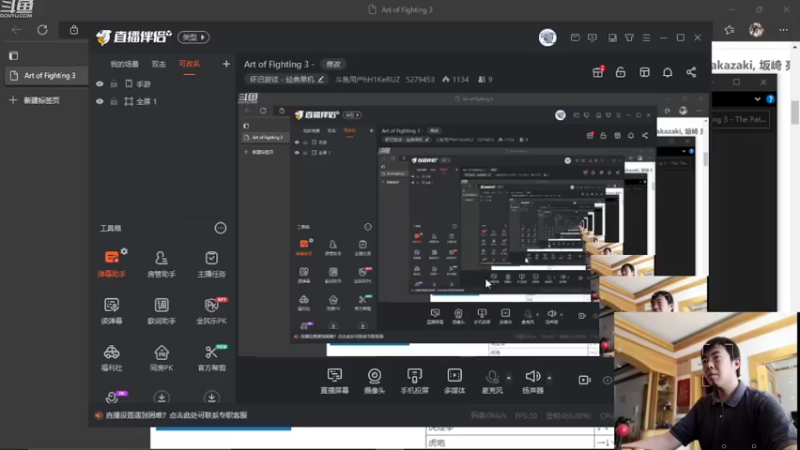Open the T-shirt skin icon in title bar
This screenshot has width=800, height=450.
point(629,38)
